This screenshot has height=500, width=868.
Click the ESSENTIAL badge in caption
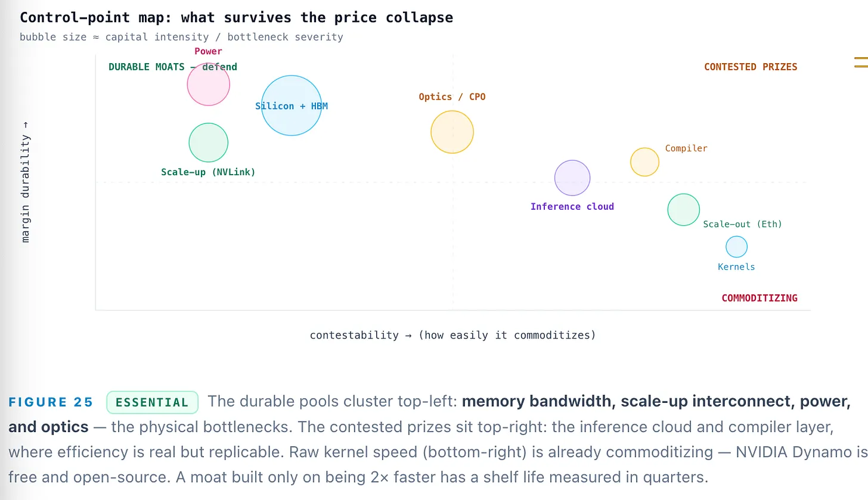coord(152,402)
